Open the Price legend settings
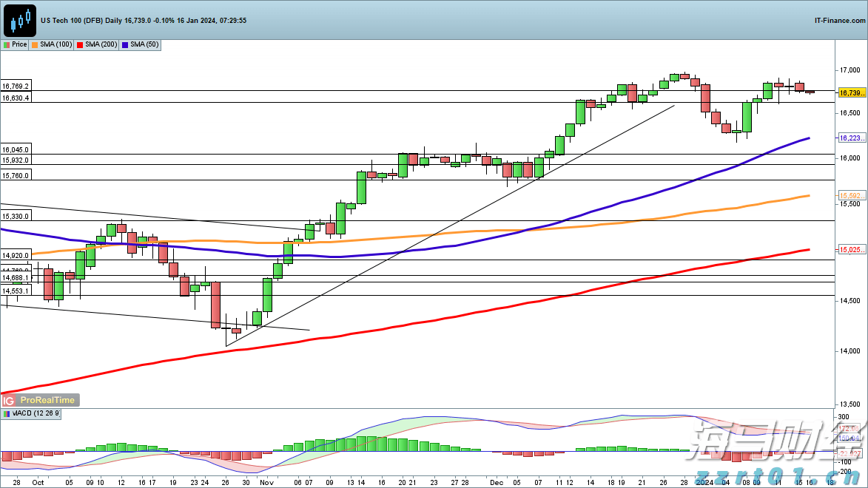Screen dimensions: 868x488 click(19, 45)
